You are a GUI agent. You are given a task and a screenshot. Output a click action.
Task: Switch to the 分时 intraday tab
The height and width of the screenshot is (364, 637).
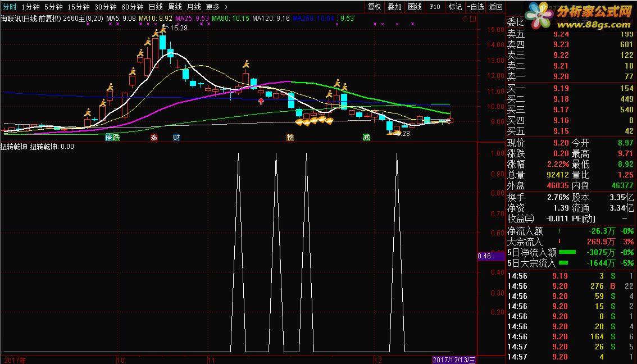[10, 7]
